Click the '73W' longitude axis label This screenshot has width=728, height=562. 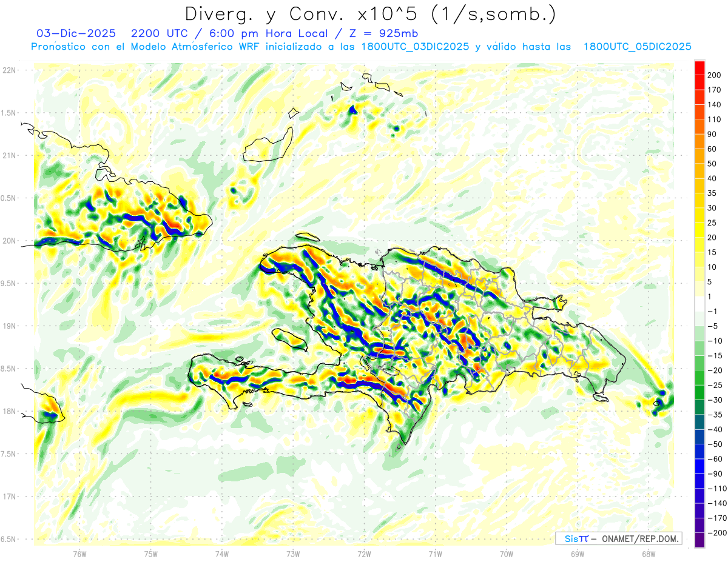293,554
